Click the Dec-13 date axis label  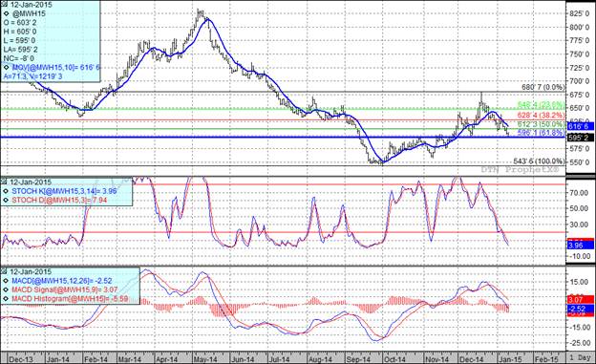(x=21, y=359)
